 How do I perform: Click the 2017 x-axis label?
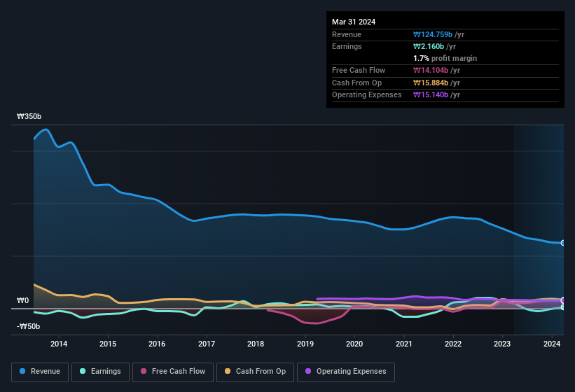pyautogui.click(x=207, y=344)
